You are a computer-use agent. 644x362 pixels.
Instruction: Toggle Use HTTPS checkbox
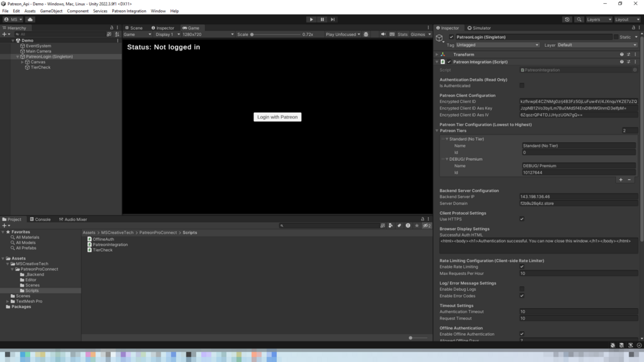pos(522,219)
